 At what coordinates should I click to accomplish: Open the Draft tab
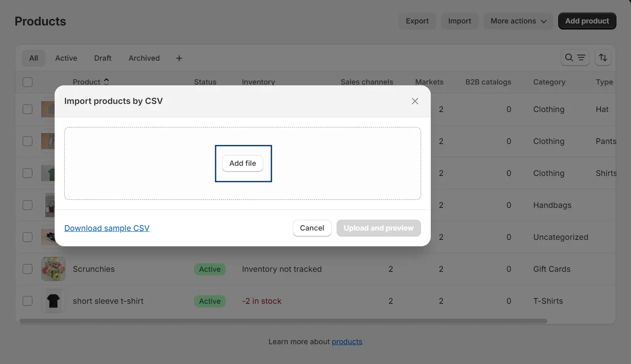click(x=103, y=58)
